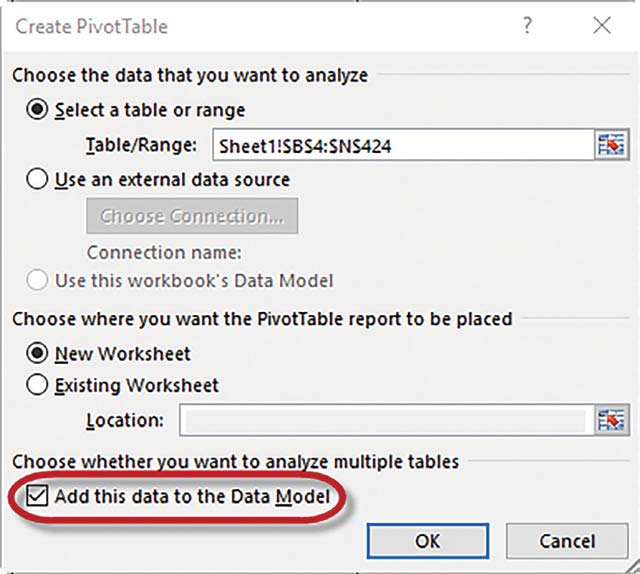Select 'Use this workbook's Data Model' option
The width and height of the screenshot is (640, 574).
(x=39, y=281)
